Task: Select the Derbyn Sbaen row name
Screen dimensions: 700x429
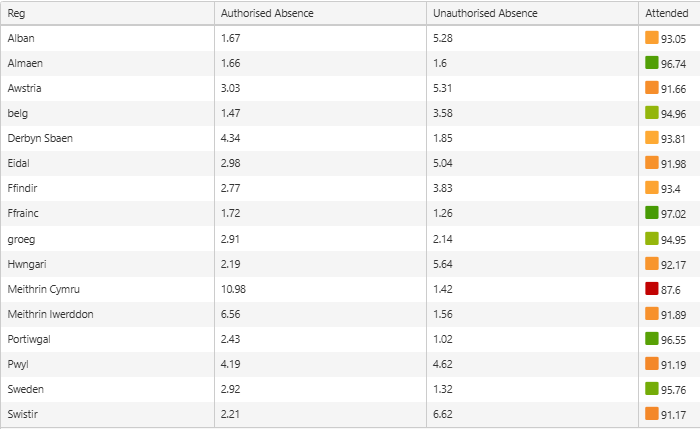Action: click(40, 138)
